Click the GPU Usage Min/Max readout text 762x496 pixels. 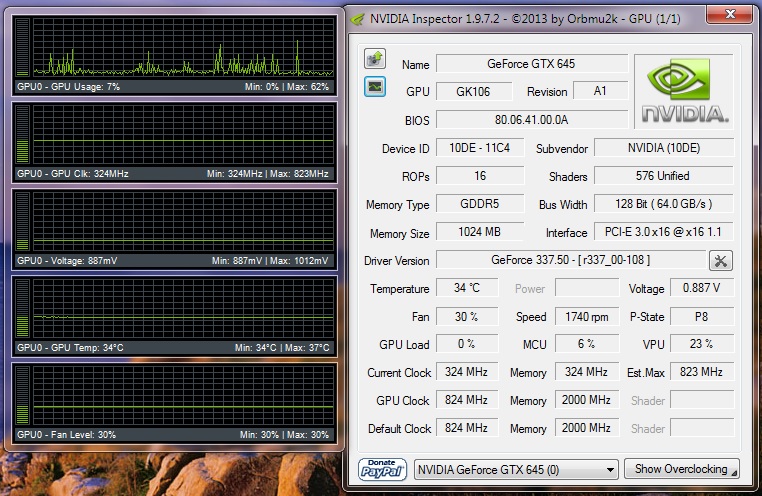coord(287,87)
